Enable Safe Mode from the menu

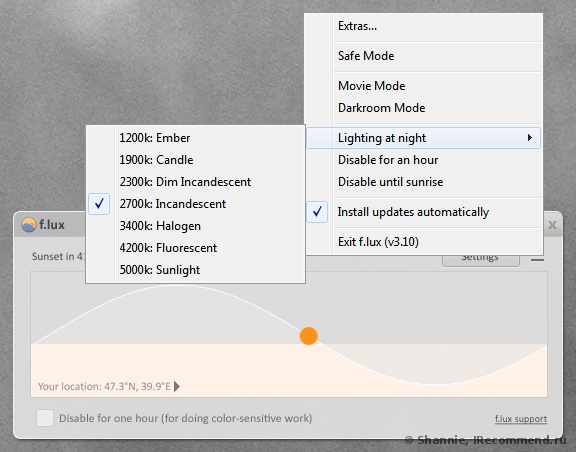[424, 56]
